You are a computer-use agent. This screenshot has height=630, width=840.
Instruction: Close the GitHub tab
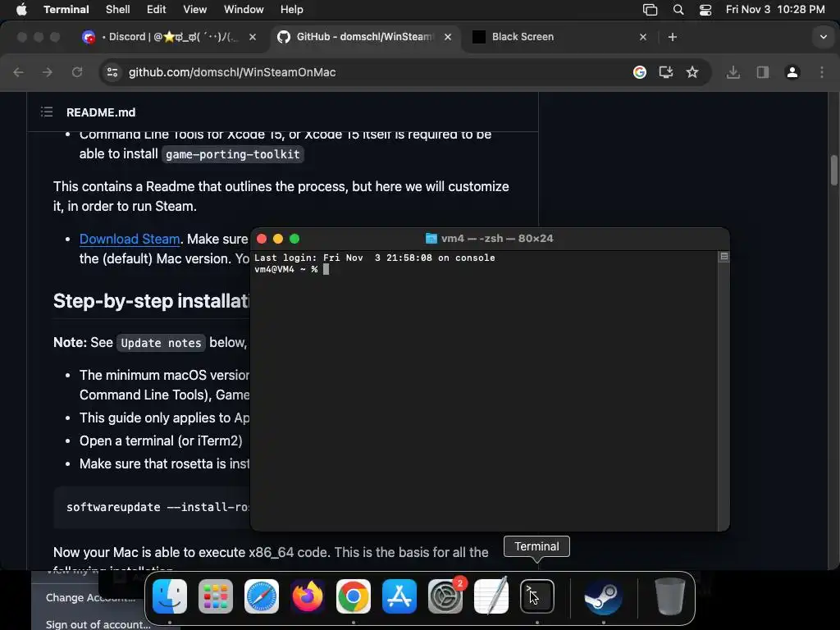pos(448,37)
